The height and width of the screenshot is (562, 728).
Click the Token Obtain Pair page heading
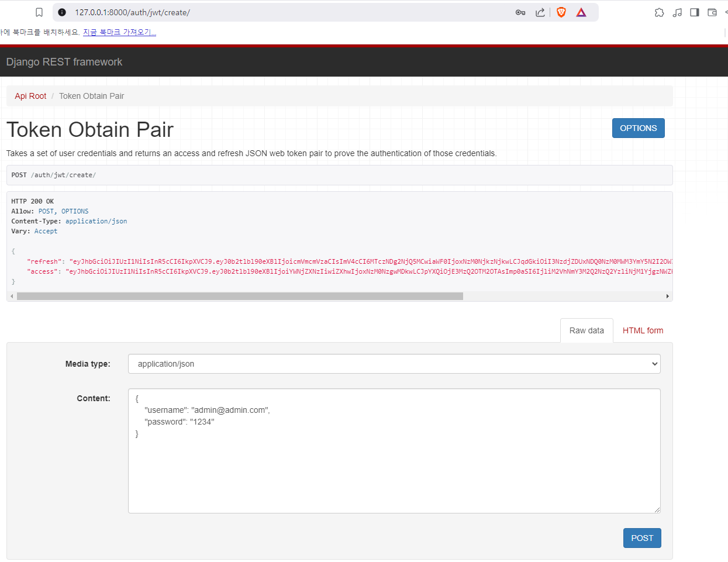point(90,129)
